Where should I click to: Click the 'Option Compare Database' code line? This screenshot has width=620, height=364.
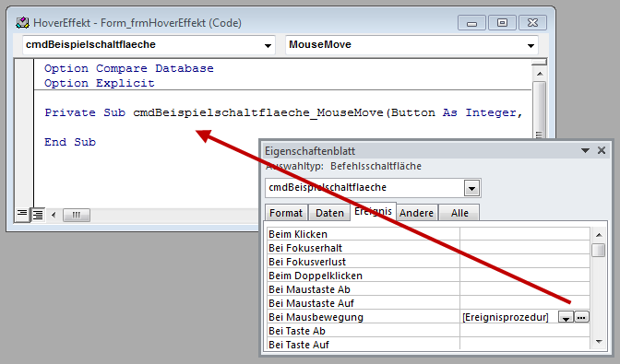point(129,68)
